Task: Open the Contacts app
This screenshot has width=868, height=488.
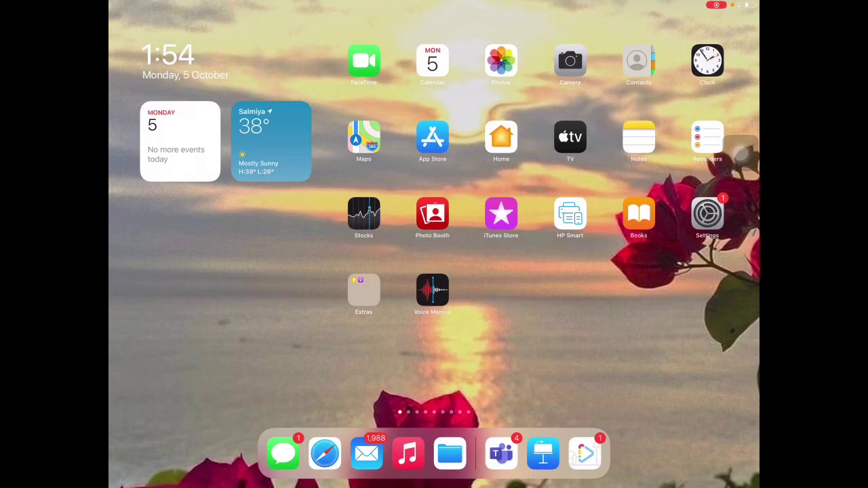Action: click(x=639, y=61)
